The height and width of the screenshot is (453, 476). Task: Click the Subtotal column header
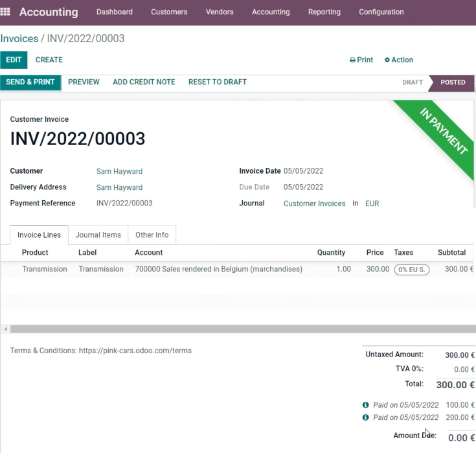(x=452, y=253)
